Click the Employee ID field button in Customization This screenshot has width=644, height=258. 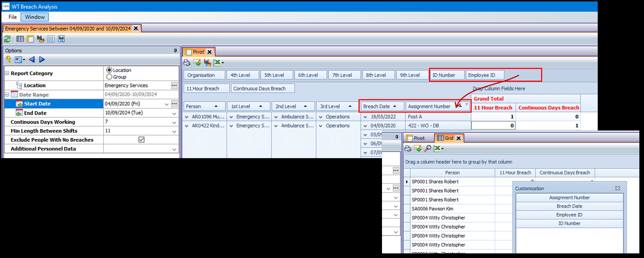pos(569,215)
